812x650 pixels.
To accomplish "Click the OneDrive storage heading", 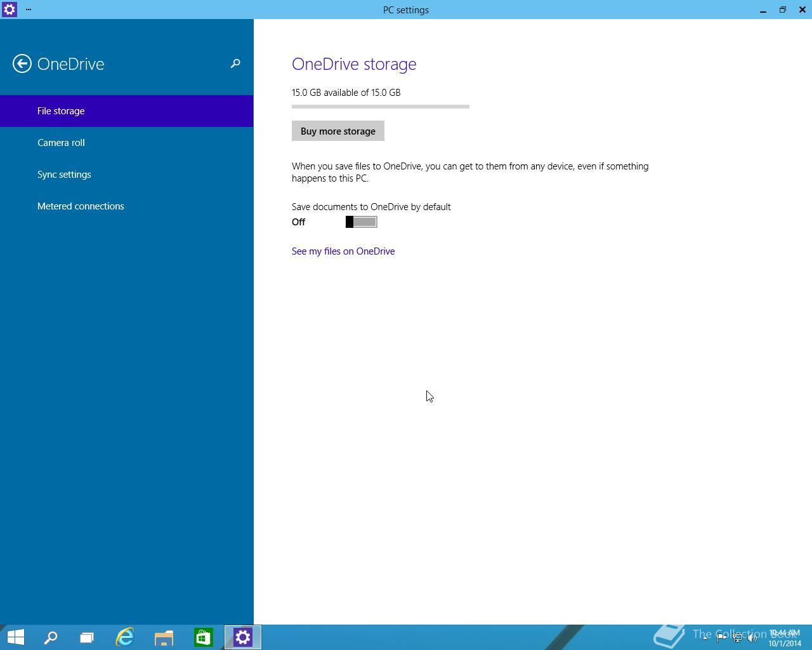I will click(354, 64).
